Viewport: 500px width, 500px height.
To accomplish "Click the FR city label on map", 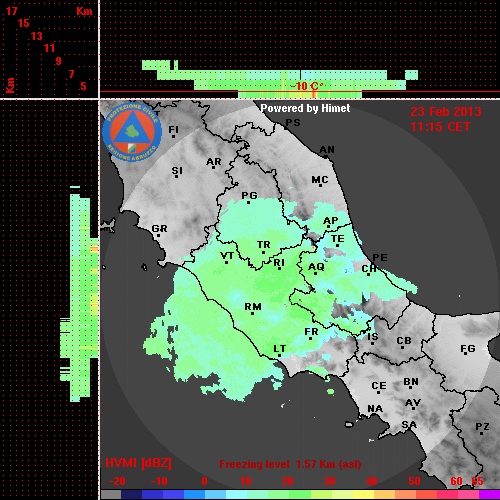I will click(x=311, y=332).
